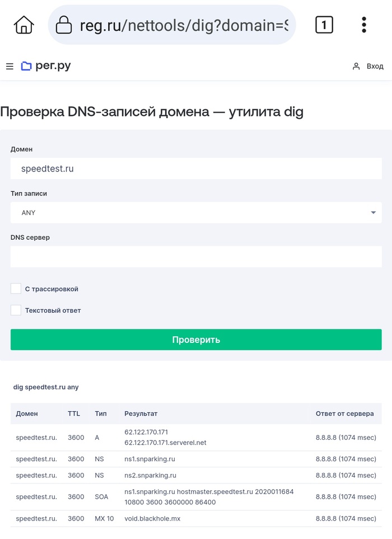Tap the reg.ru URL in address bar
The height and width of the screenshot is (539, 392).
pyautogui.click(x=185, y=25)
